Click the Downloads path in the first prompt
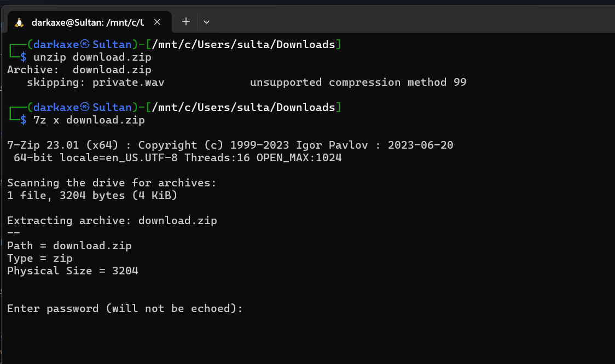This screenshot has width=615, height=364. coord(305,45)
